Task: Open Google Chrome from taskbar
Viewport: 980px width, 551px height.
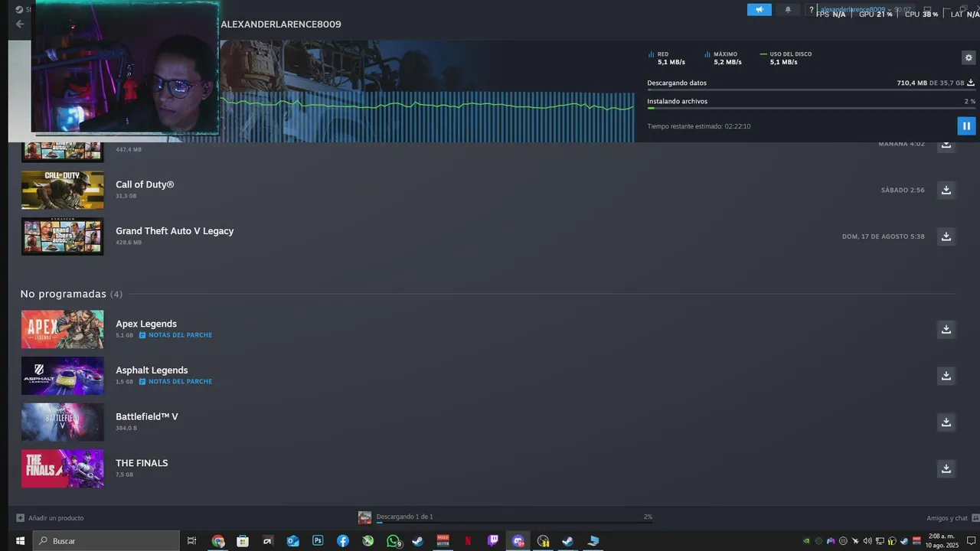Action: (x=218, y=541)
